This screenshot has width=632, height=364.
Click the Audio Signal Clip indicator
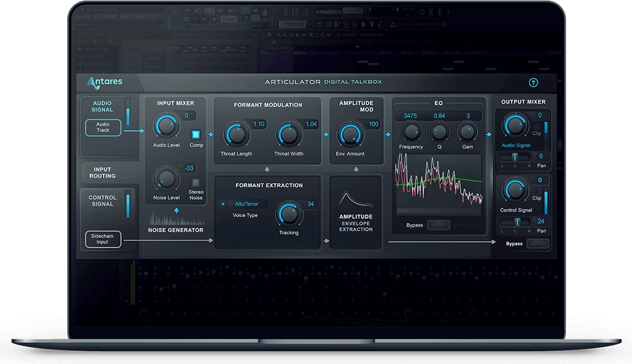[x=536, y=127]
